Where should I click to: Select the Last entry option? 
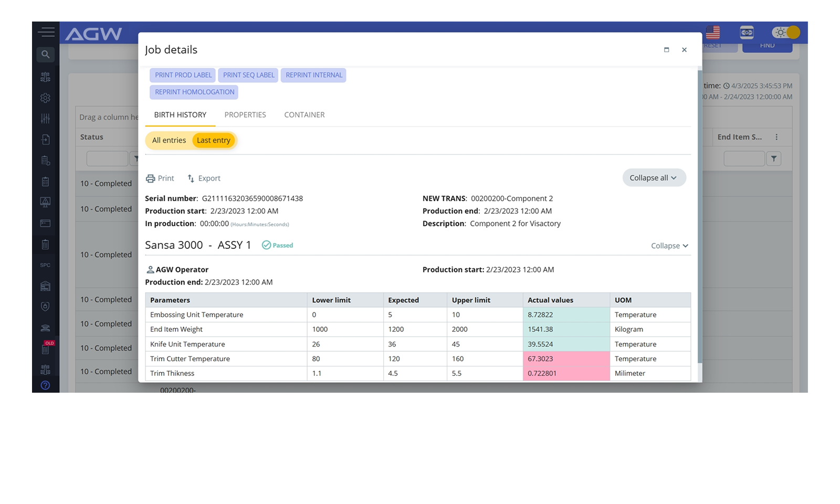point(214,140)
